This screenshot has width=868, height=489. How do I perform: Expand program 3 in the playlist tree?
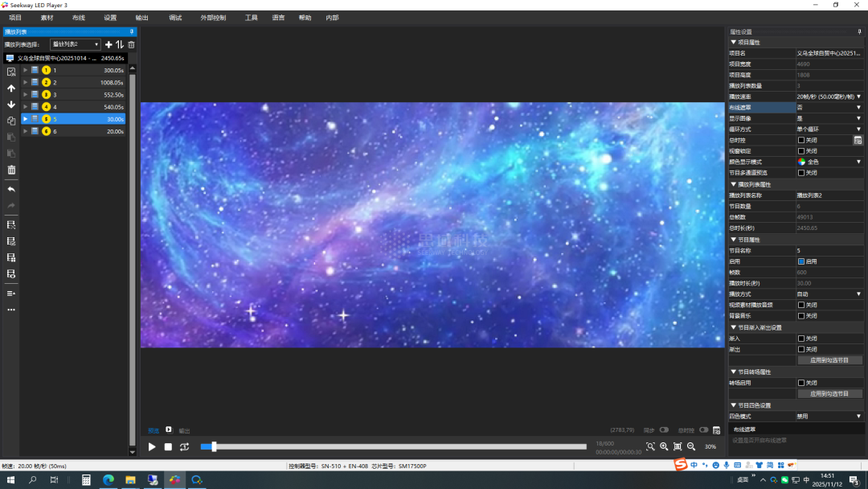point(25,95)
